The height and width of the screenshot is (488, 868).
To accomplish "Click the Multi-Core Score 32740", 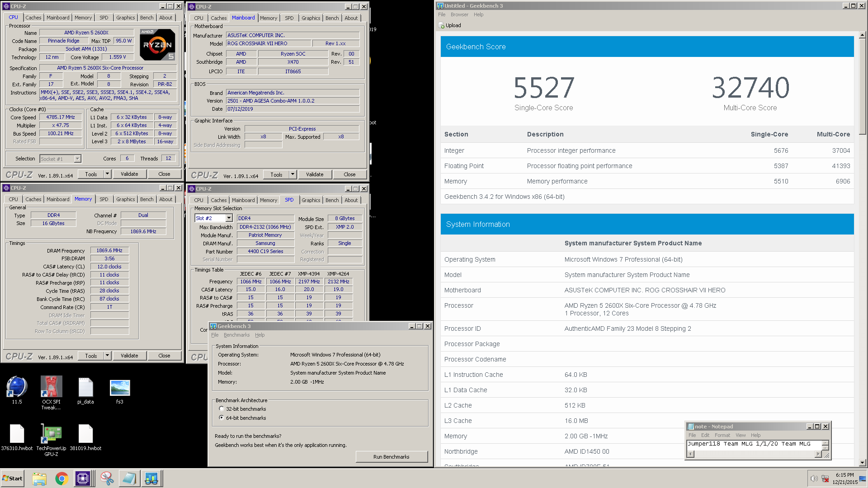I will point(750,88).
